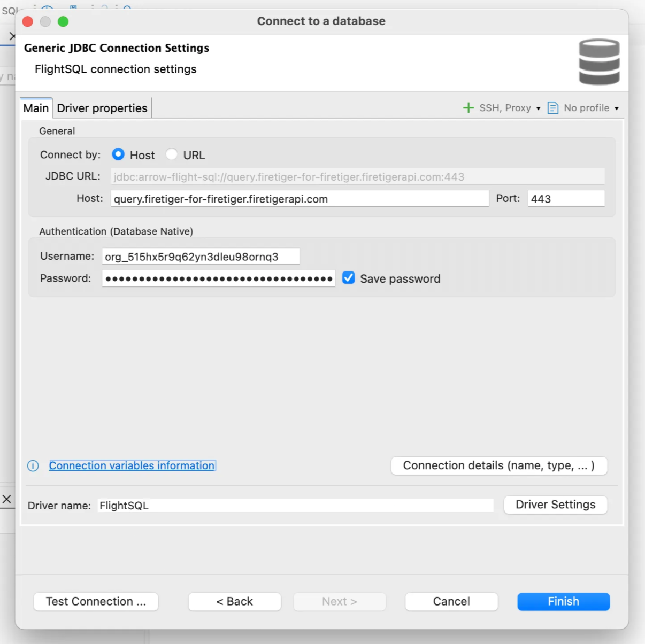Select the Host radio button
Image resolution: width=645 pixels, height=644 pixels.
pos(118,154)
